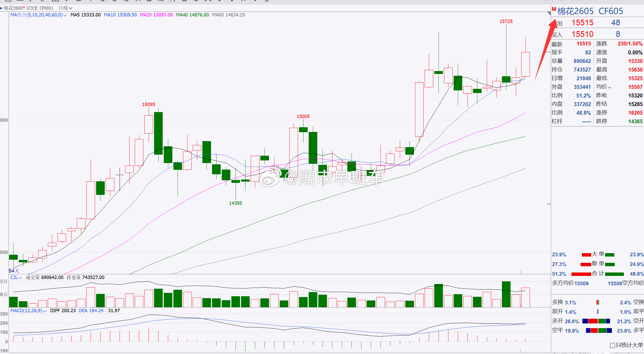
Task: Click the 54天 day-count label
Action: (x=14, y=271)
